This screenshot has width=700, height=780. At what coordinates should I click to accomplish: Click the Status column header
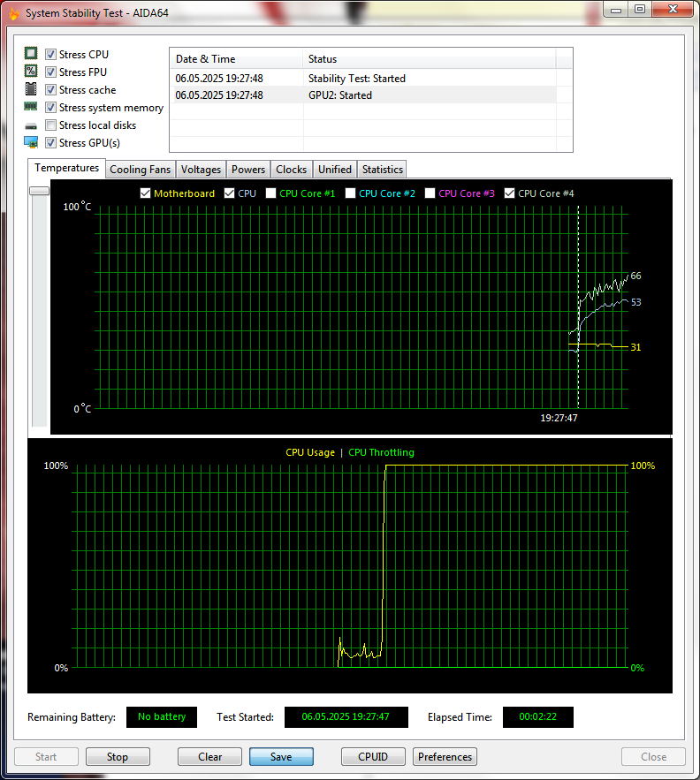(430, 58)
